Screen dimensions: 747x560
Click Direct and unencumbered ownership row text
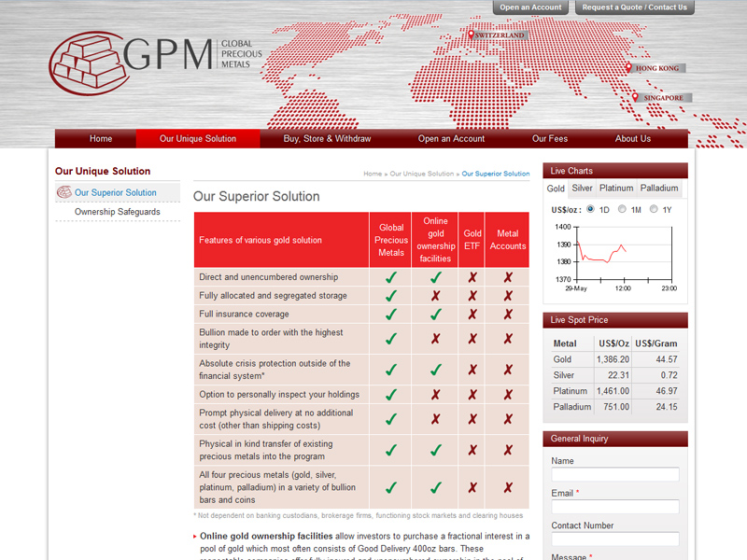click(269, 277)
